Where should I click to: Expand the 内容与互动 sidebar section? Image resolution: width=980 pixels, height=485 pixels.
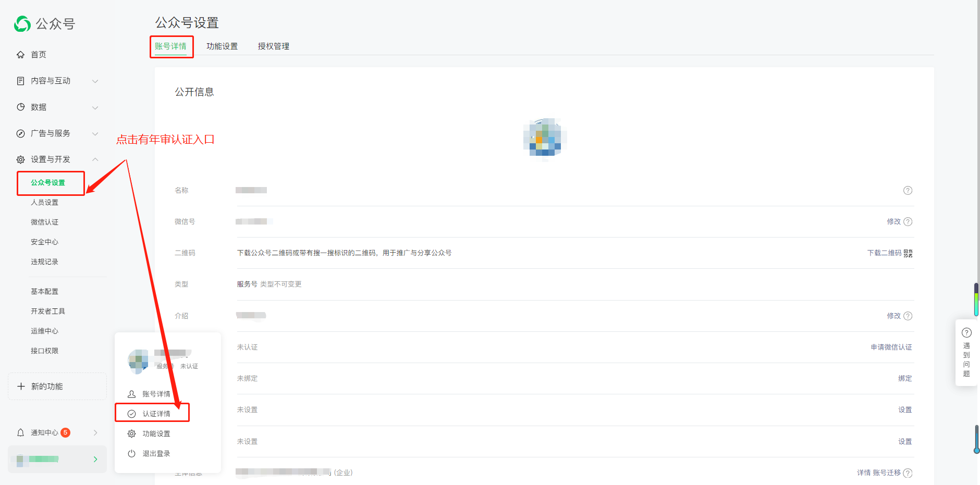point(95,81)
